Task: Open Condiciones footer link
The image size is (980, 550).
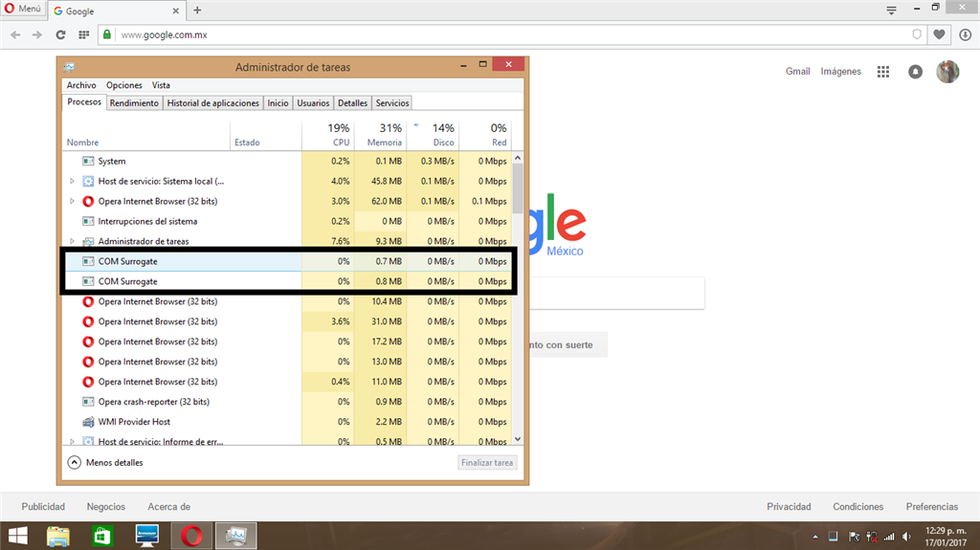Action: pos(858,507)
